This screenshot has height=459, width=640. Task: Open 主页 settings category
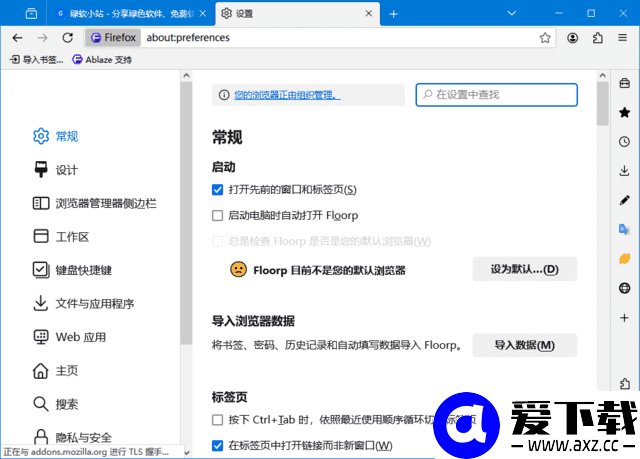(56, 370)
